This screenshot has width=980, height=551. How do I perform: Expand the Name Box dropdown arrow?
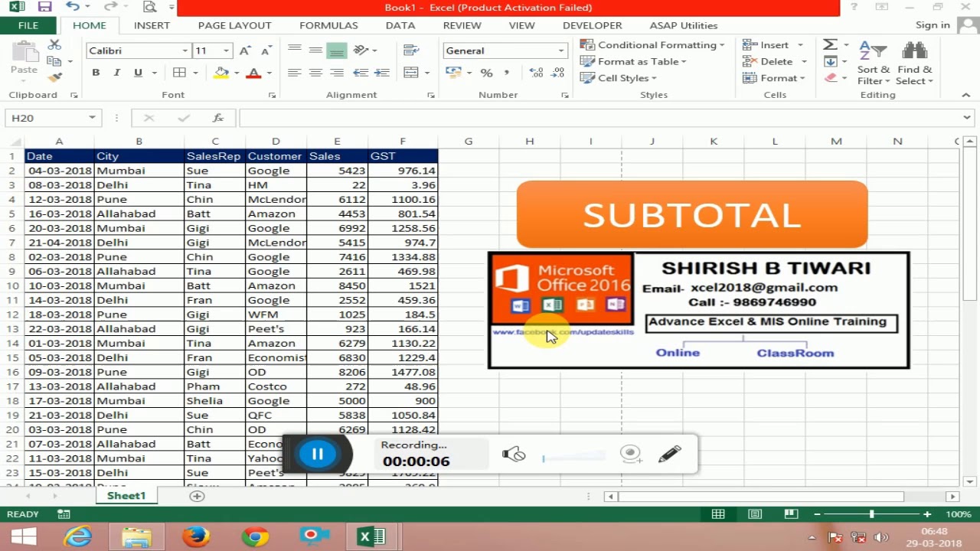[x=92, y=118]
